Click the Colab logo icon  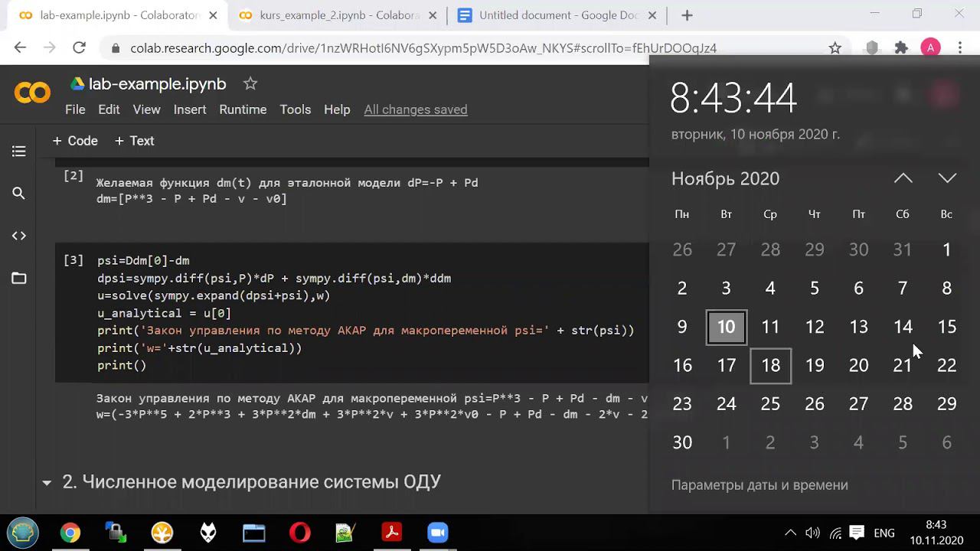point(32,93)
